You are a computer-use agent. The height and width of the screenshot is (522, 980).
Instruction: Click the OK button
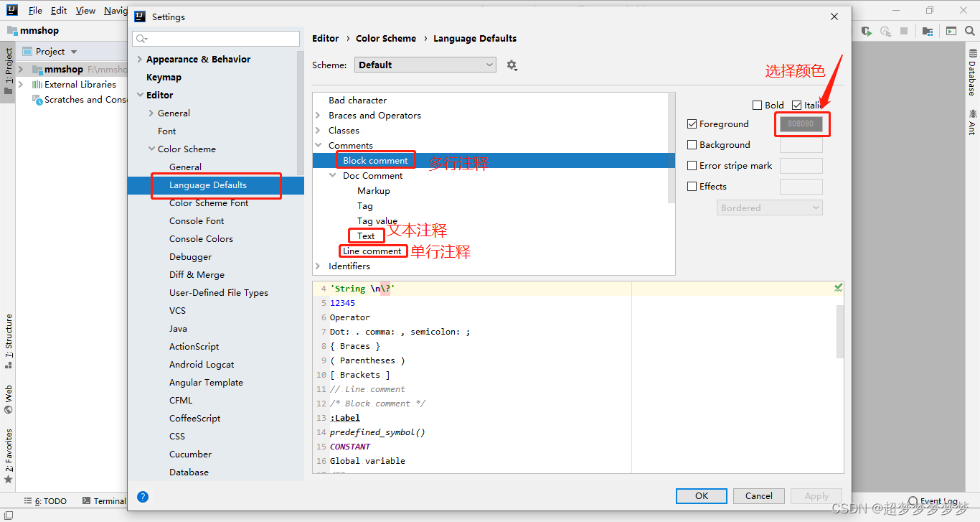702,496
